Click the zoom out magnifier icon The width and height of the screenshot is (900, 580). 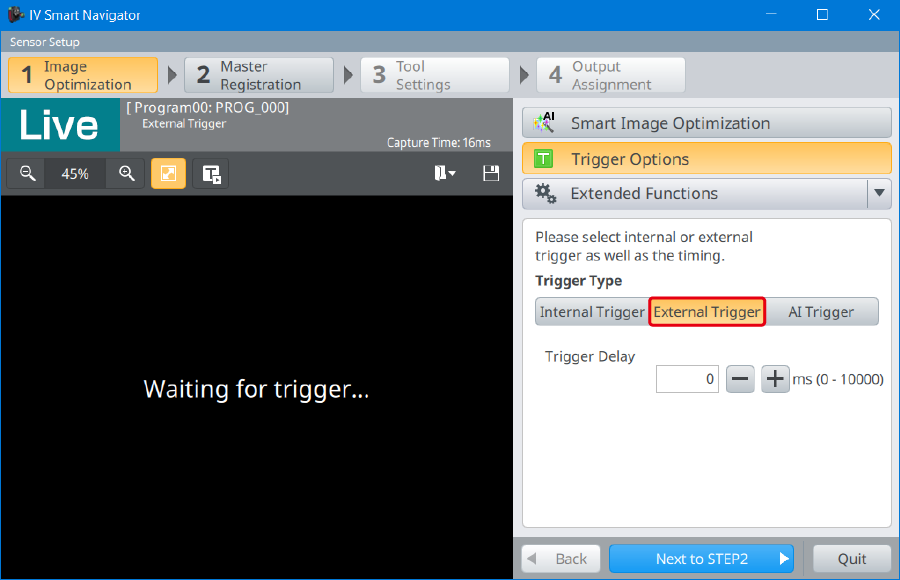[x=27, y=173]
